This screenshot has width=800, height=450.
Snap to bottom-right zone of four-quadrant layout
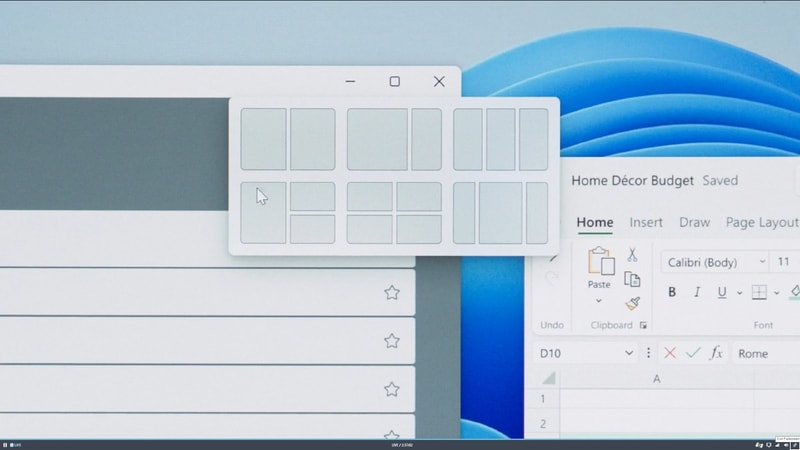tap(419, 229)
